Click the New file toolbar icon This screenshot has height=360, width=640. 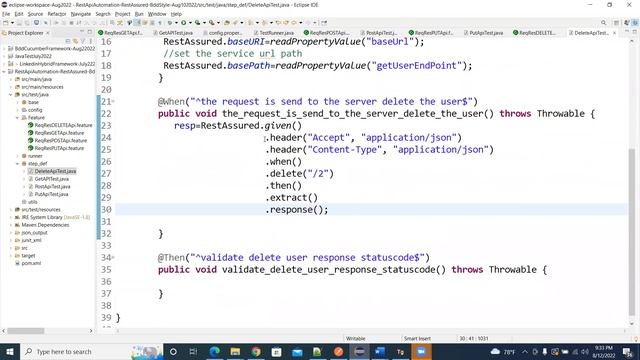click(6, 23)
